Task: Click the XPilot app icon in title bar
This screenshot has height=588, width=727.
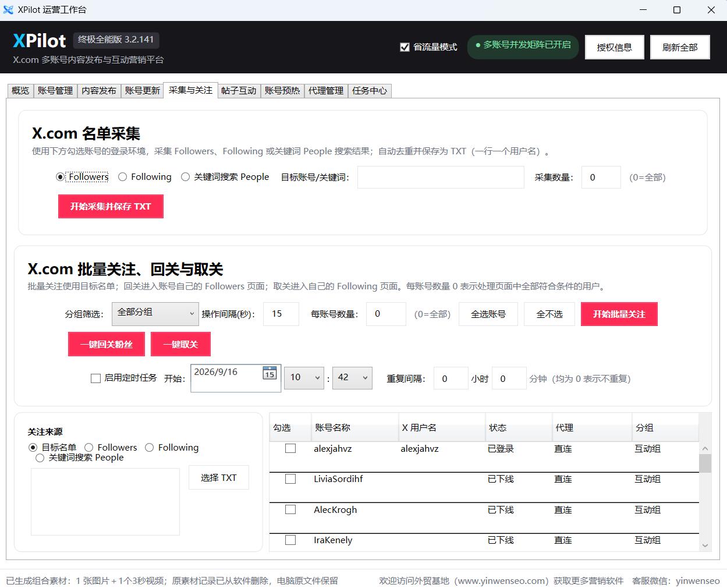Action: point(8,10)
